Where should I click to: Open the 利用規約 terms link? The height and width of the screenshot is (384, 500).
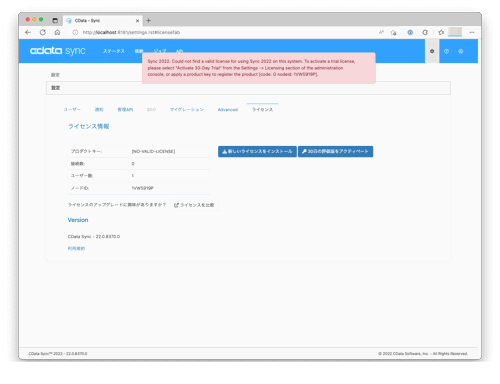pyautogui.click(x=76, y=248)
